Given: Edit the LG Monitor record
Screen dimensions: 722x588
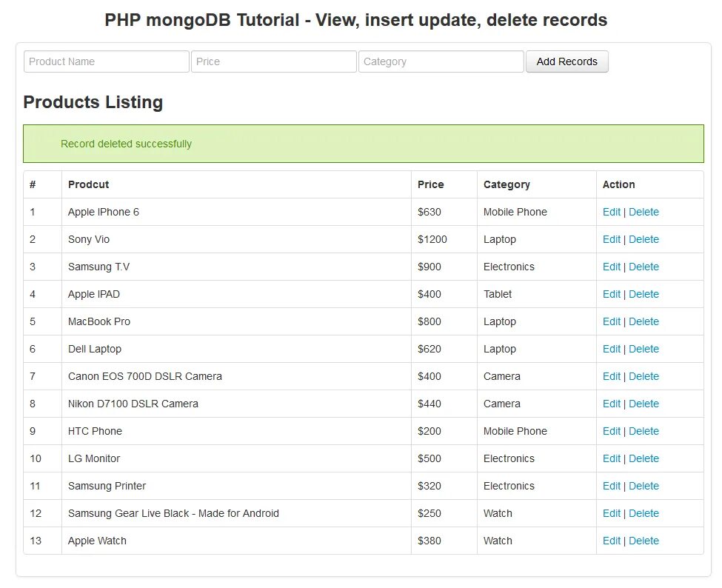Looking at the screenshot, I should click(x=612, y=458).
